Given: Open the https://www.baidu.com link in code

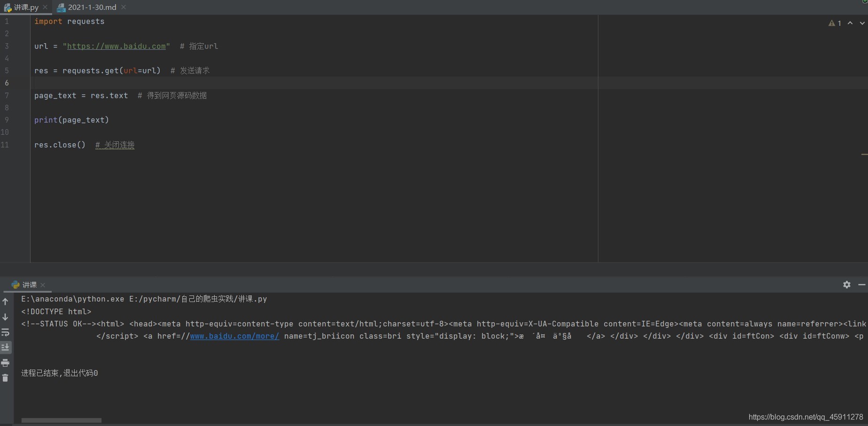Looking at the screenshot, I should pos(116,46).
